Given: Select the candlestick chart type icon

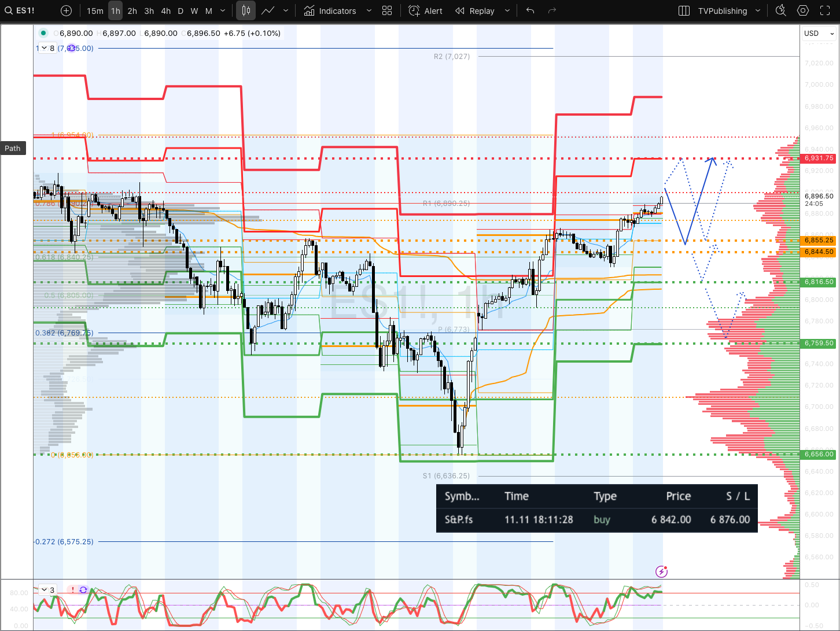Looking at the screenshot, I should click(246, 11).
